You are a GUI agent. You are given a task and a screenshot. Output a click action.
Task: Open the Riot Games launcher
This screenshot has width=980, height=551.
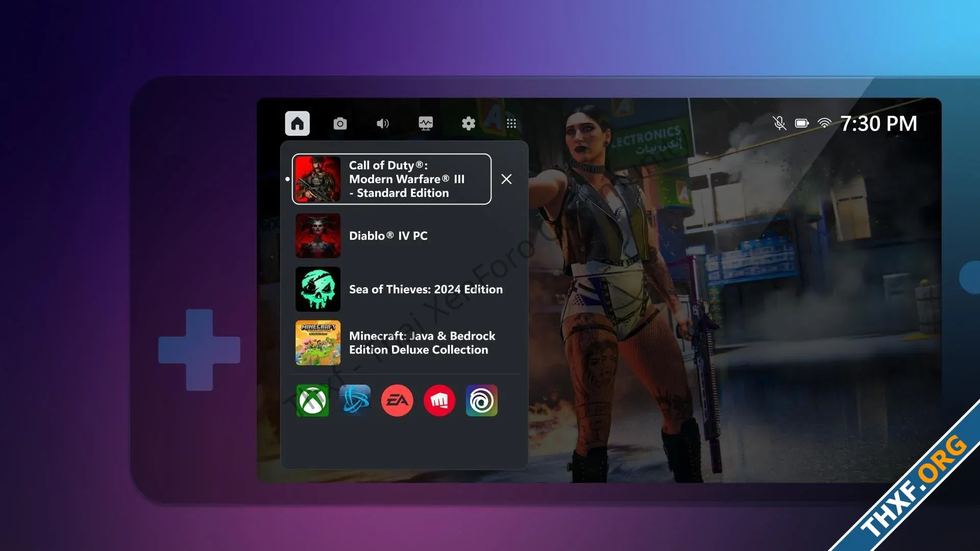439,400
